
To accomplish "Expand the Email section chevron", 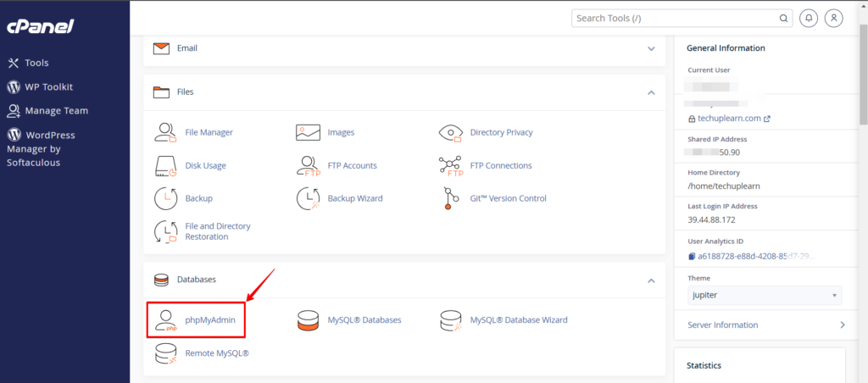I will 651,48.
